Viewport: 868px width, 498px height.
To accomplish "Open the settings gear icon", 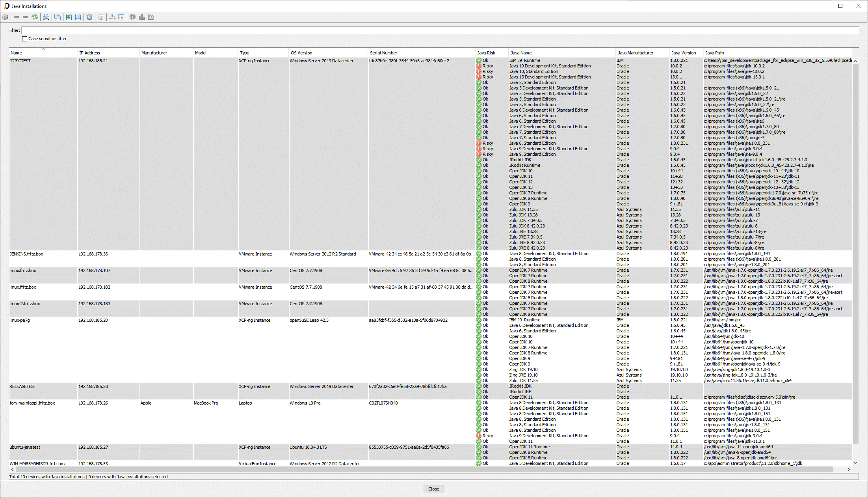I will [x=6, y=17].
